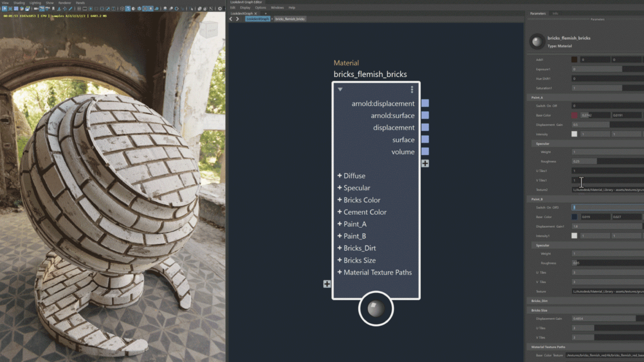Click the displacement output port square
Screen dimensions: 644x362
[425, 127]
